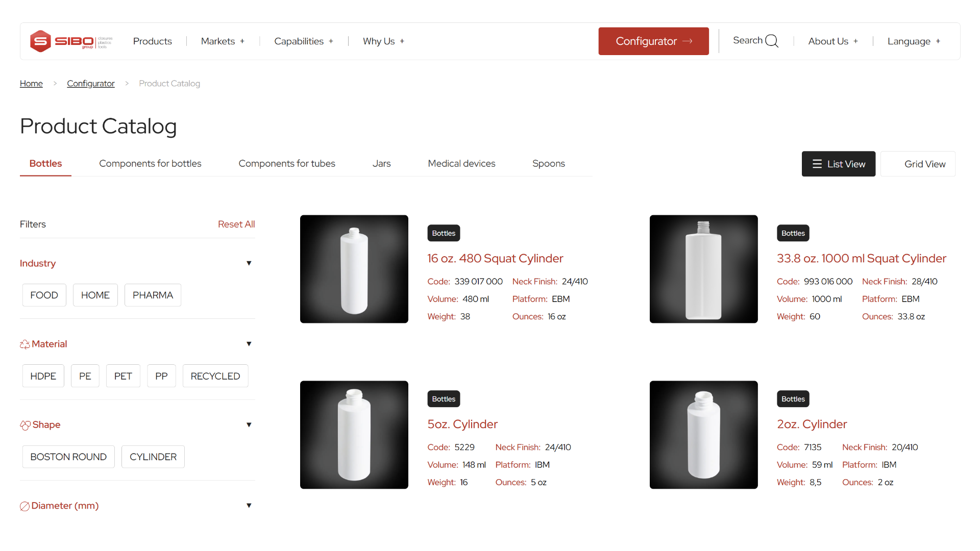This screenshot has height=551, width=980.
Task: Collapse the Material filter arrow
Action: (x=249, y=344)
